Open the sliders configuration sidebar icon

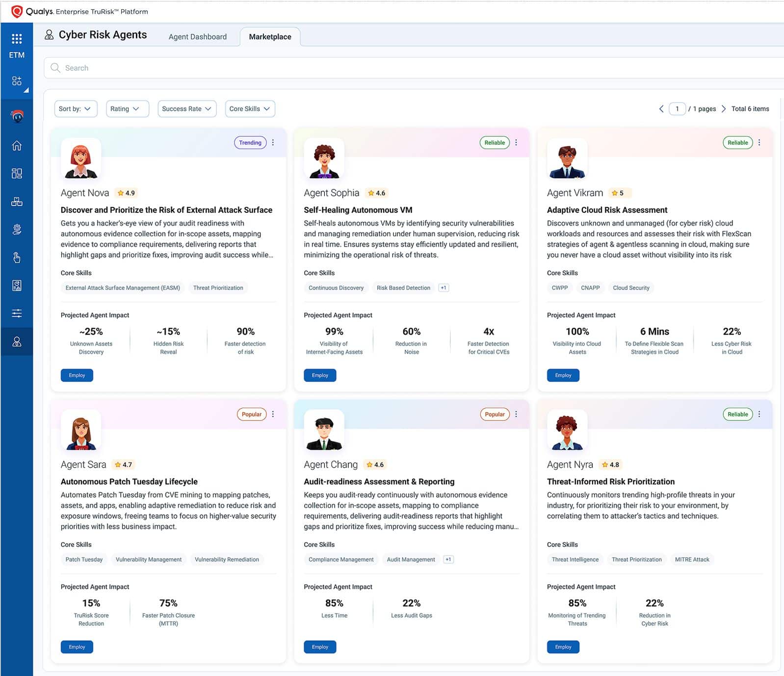pos(17,313)
